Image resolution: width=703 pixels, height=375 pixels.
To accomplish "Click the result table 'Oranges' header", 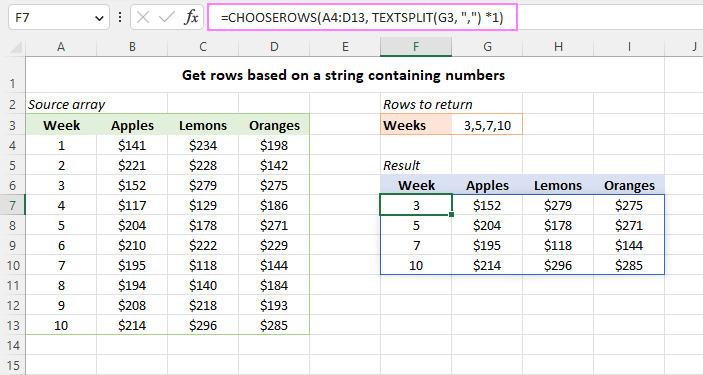I will coord(629,185).
